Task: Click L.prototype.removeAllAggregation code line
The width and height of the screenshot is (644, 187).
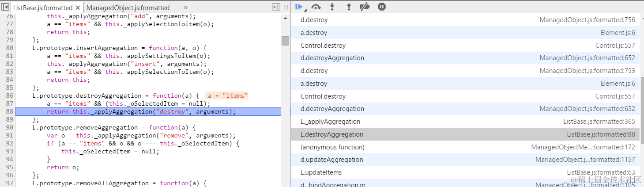Action: click(x=120, y=183)
